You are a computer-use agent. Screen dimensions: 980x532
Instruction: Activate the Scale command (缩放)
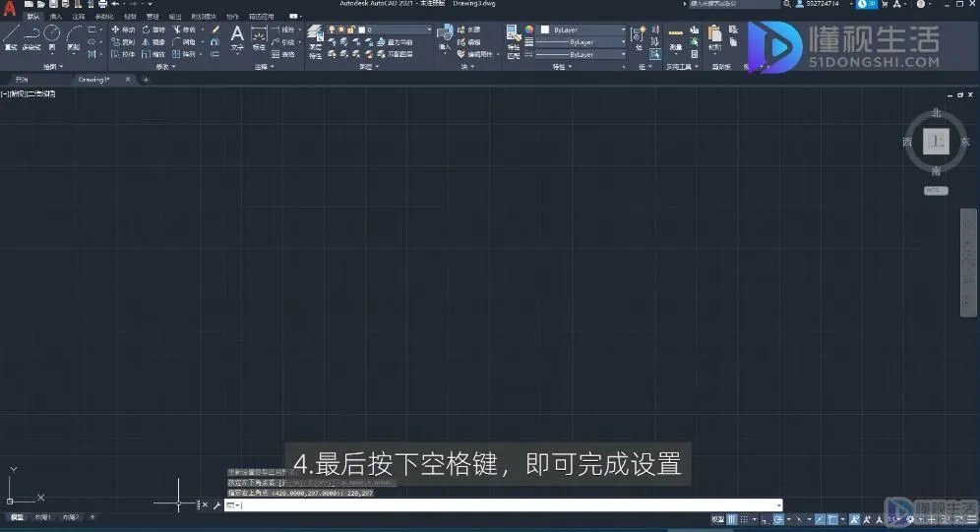pos(153,54)
